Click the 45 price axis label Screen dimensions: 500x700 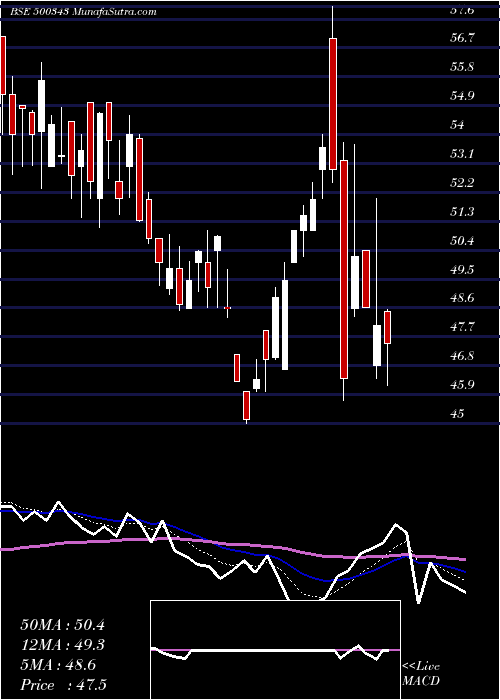[x=458, y=414]
